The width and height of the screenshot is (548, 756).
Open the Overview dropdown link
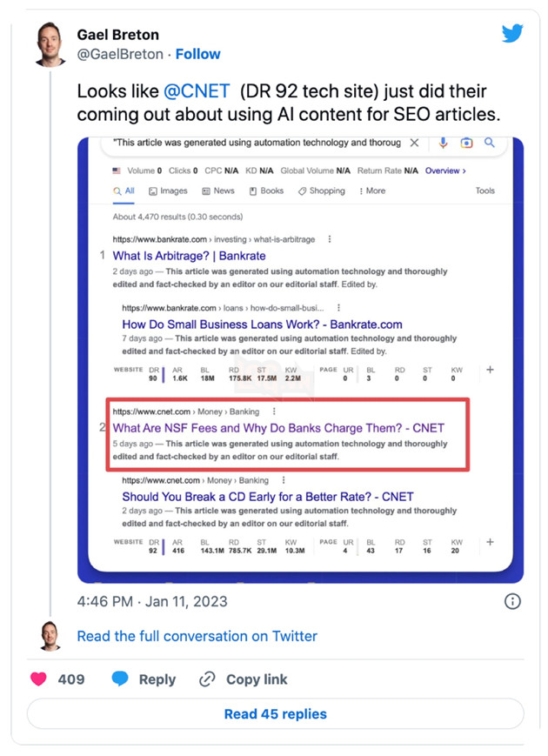tap(445, 171)
